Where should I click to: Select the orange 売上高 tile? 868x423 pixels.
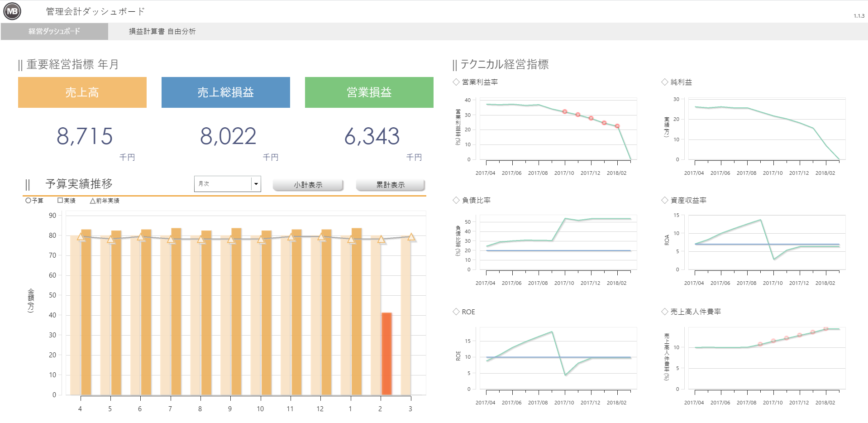[82, 92]
